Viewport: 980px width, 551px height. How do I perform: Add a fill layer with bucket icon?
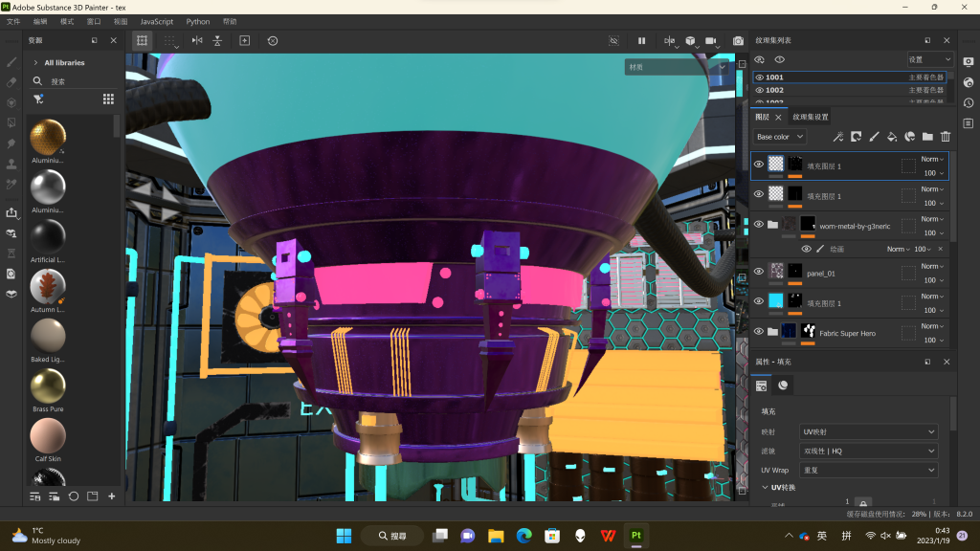[892, 137]
